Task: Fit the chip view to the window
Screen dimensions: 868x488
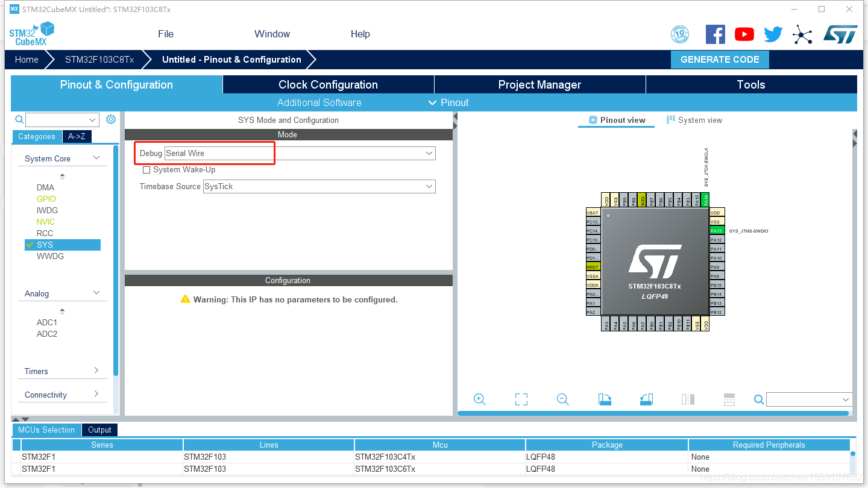Action: [x=521, y=399]
